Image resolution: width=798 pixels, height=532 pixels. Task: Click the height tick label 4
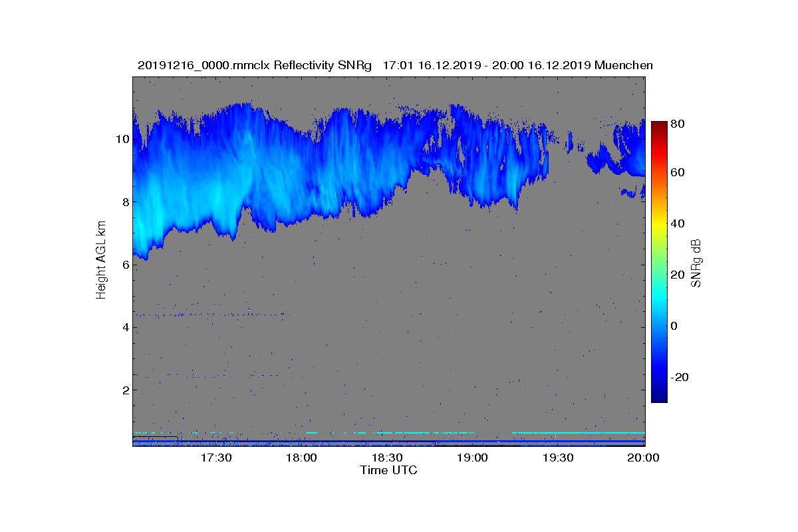click(125, 327)
